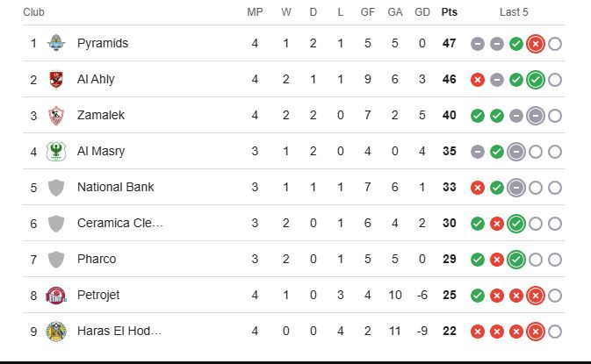The height and width of the screenshot is (364, 591).
Task: Click the Zamalek club crest icon
Action: [56, 115]
